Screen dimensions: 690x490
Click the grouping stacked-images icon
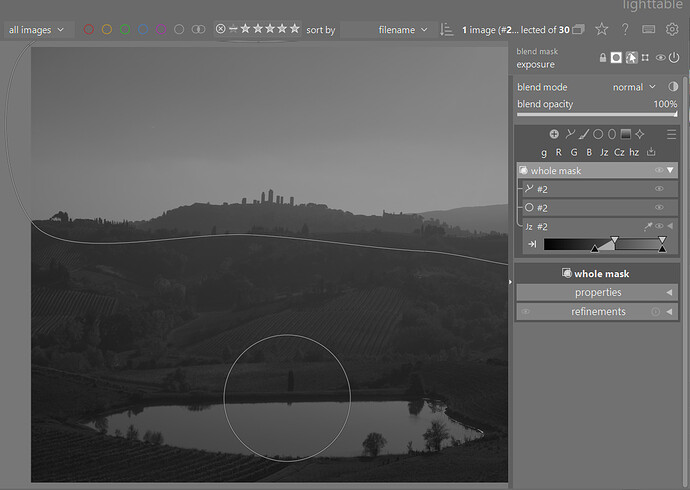[579, 29]
